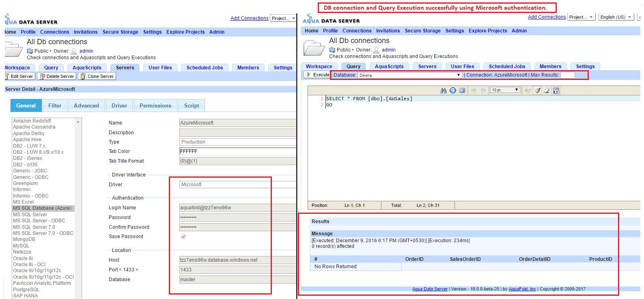Viewport: 644px width, 299px height.
Task: Select Amazon Redshift in server type list
Action: tap(32, 121)
